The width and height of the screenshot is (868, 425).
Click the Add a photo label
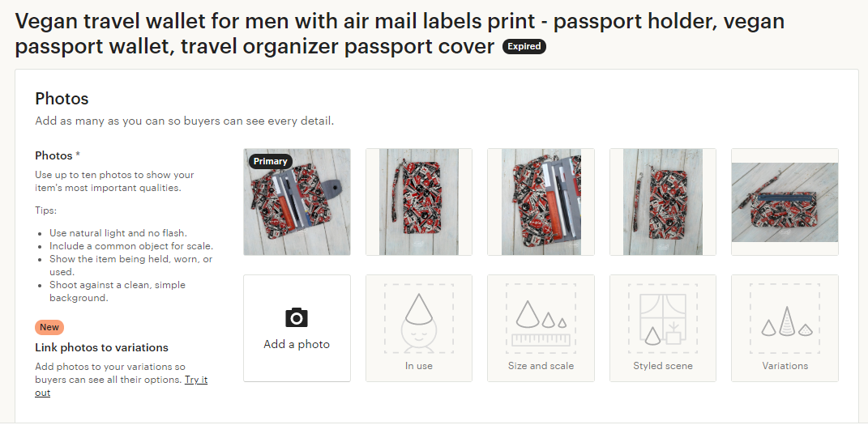pos(297,344)
